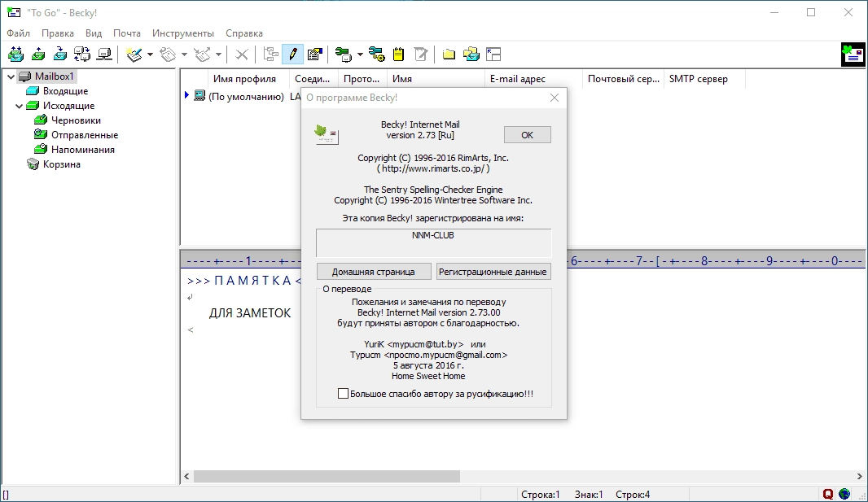
Task: Click the greyed reply toolbar icon
Action: [168, 55]
